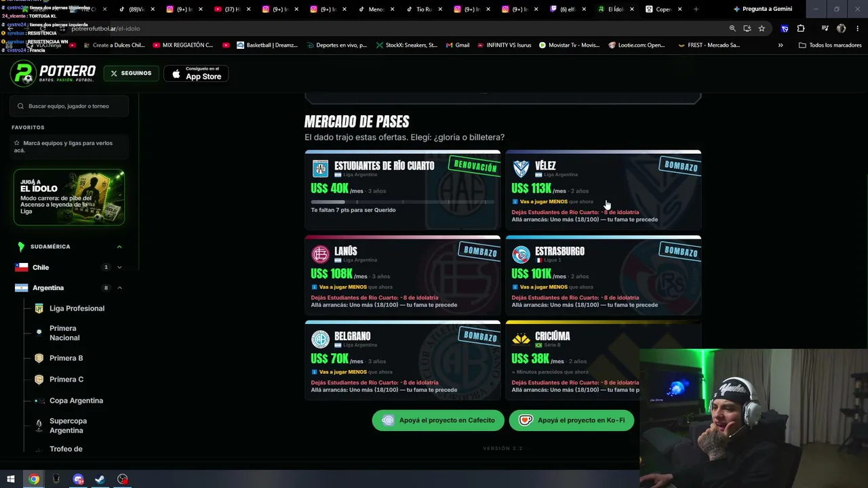Click the Potrero logo in the header
This screenshot has height=488, width=868.
coord(53,73)
